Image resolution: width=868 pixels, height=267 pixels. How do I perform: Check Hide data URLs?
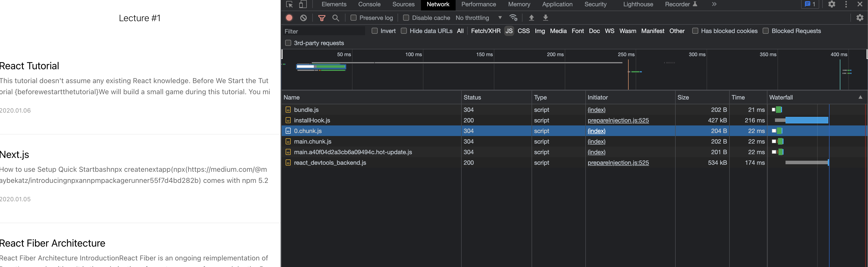pos(404,31)
